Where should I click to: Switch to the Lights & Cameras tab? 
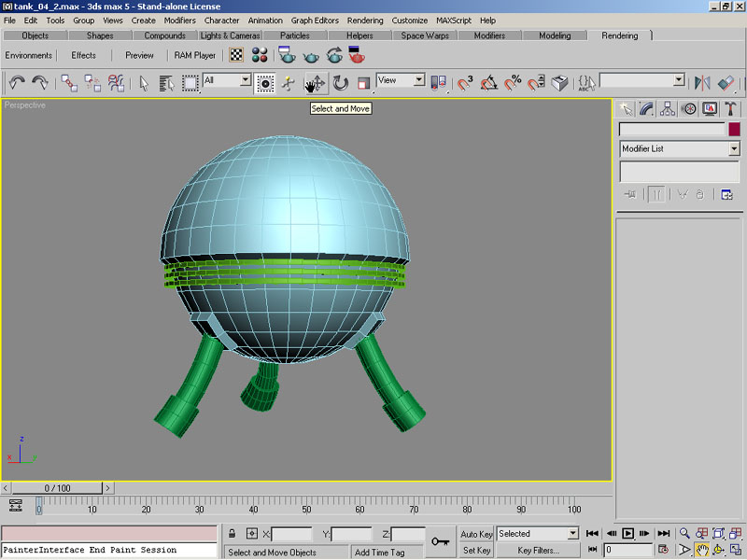coord(230,35)
